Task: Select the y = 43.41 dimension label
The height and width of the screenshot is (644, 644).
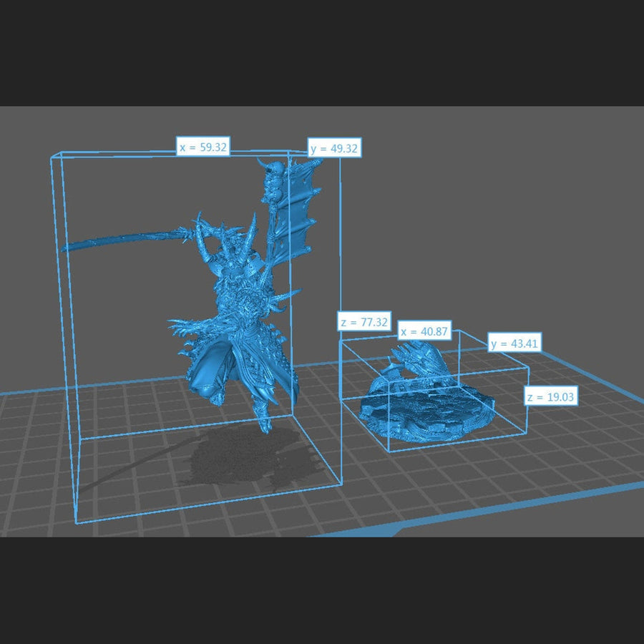Action: [514, 343]
